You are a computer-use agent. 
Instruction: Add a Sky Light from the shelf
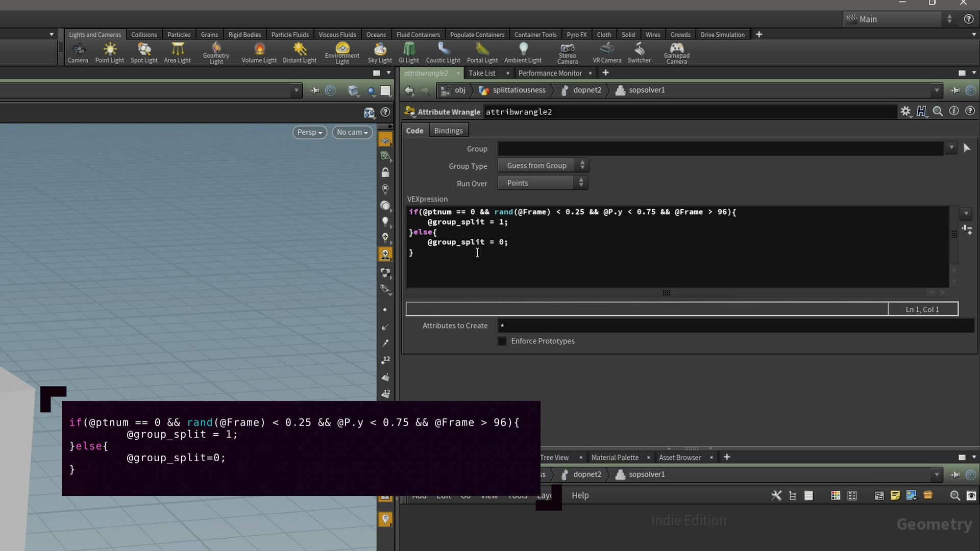(x=379, y=51)
